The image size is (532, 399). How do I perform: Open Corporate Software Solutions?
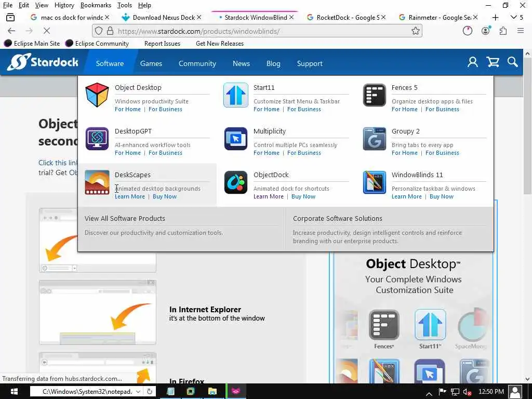tap(338, 219)
